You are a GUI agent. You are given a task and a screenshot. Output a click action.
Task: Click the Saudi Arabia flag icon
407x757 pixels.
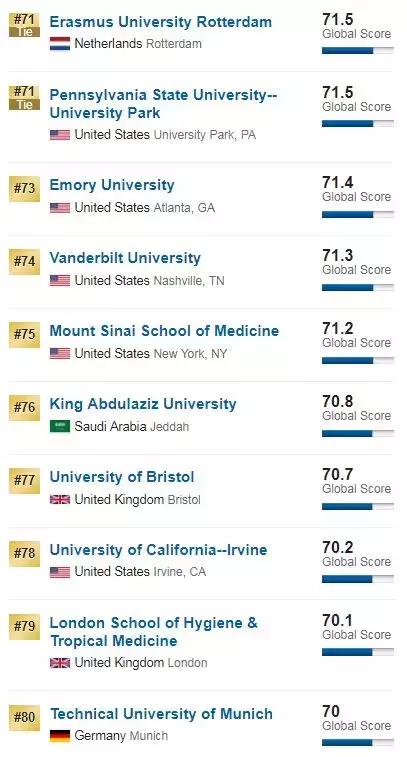60,426
